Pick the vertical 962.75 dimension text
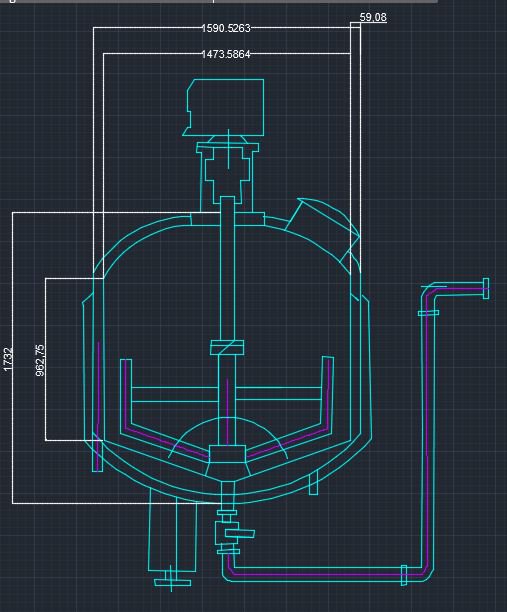The width and height of the screenshot is (507, 612). 40,360
